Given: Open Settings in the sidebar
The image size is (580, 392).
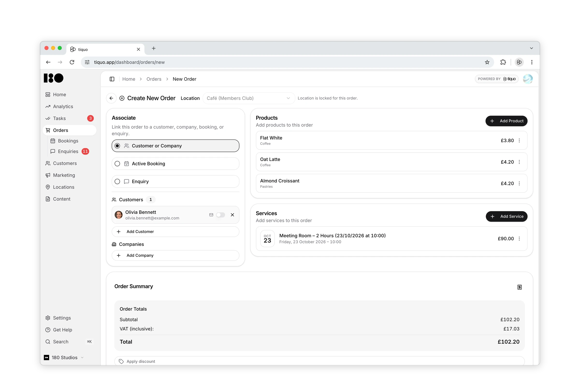Looking at the screenshot, I should pyautogui.click(x=69, y=318).
